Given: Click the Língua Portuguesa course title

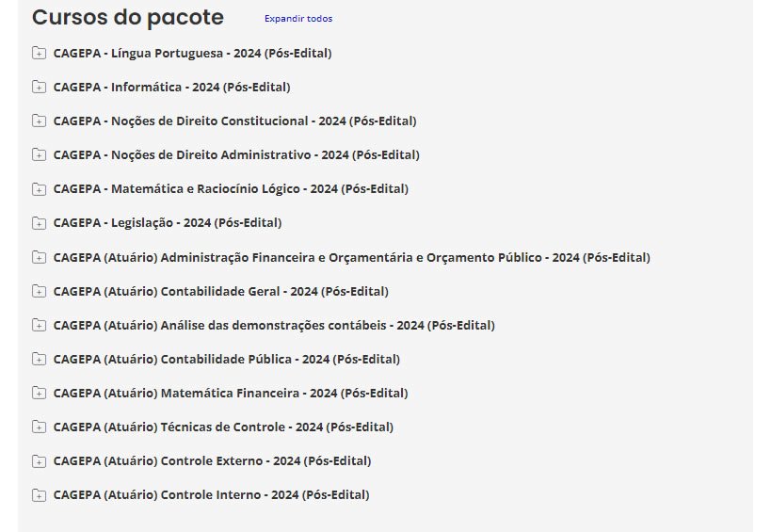Looking at the screenshot, I should click(192, 54).
